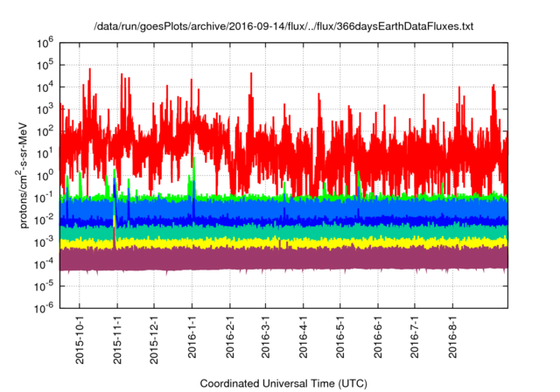This screenshot has width=560, height=392.
Task: Click the 2016-3-1 x-axis date label
Action: point(265,337)
